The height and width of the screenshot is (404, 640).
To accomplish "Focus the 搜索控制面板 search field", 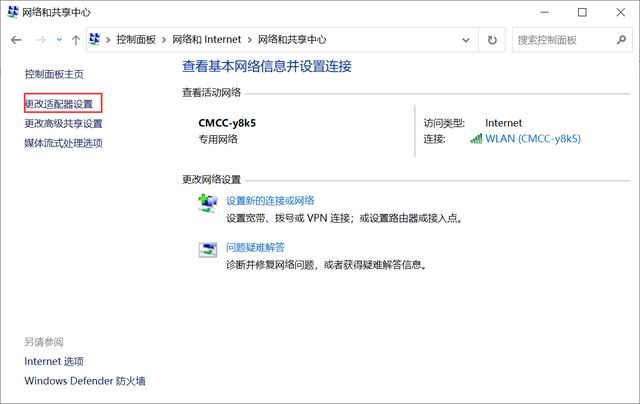I will click(564, 40).
